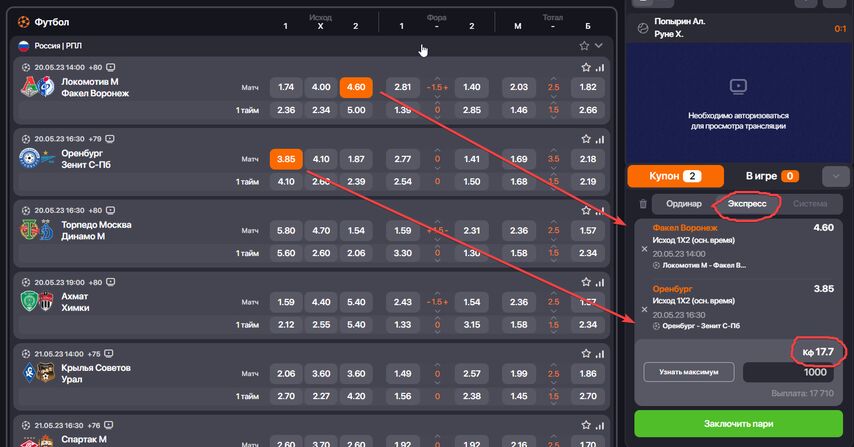The image size is (854, 447).
Task: Open live stream icon for Торпедо Москва match
Action: (111, 210)
